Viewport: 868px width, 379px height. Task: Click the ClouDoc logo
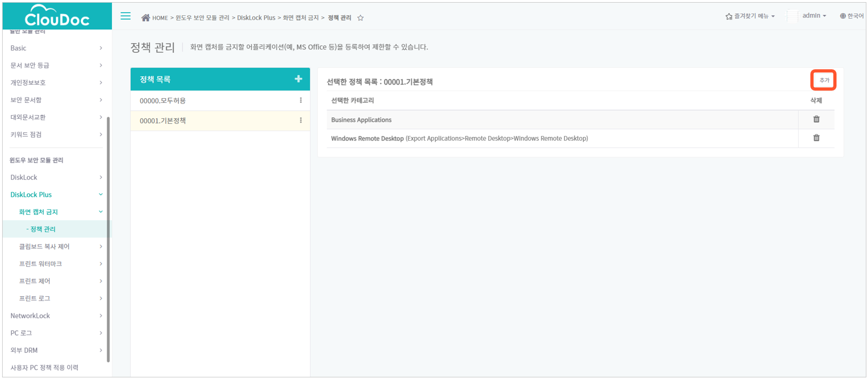coord(57,16)
